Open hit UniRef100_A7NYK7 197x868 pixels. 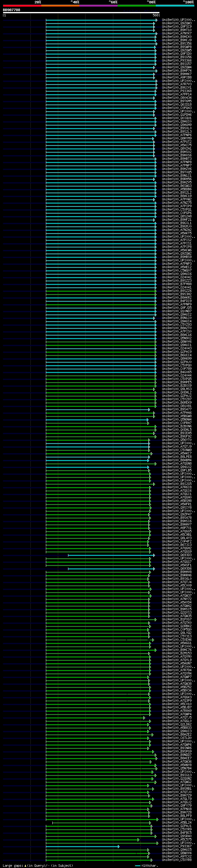click(177, 33)
